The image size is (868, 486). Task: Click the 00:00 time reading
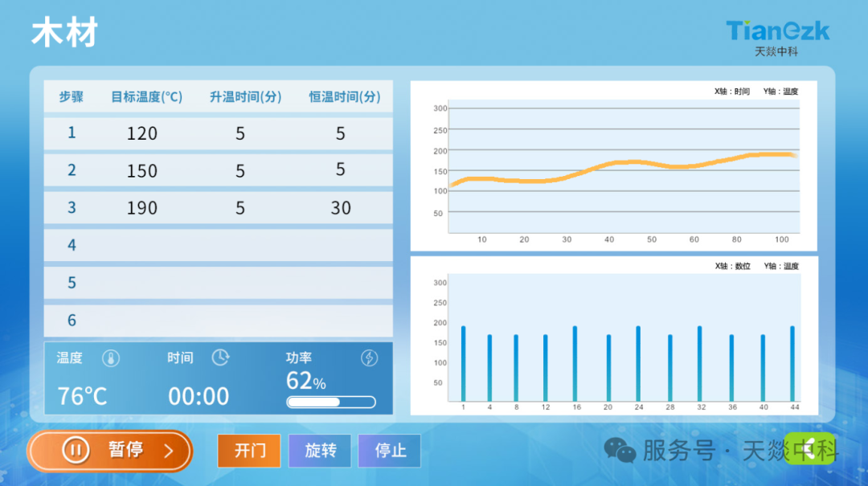[199, 396]
